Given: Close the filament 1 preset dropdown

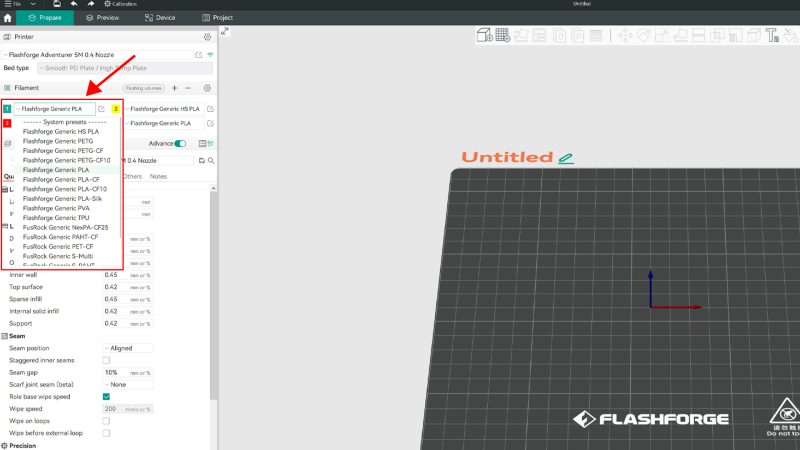Looking at the screenshot, I should pyautogui.click(x=55, y=109).
